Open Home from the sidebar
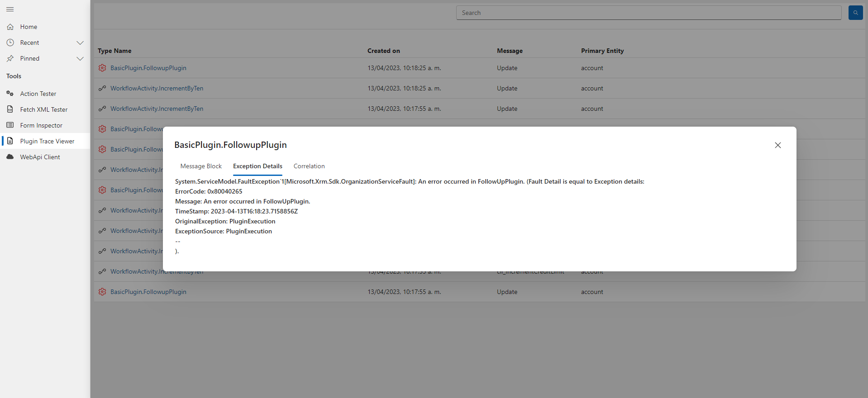Screen dimensions: 868x398 coord(29,27)
